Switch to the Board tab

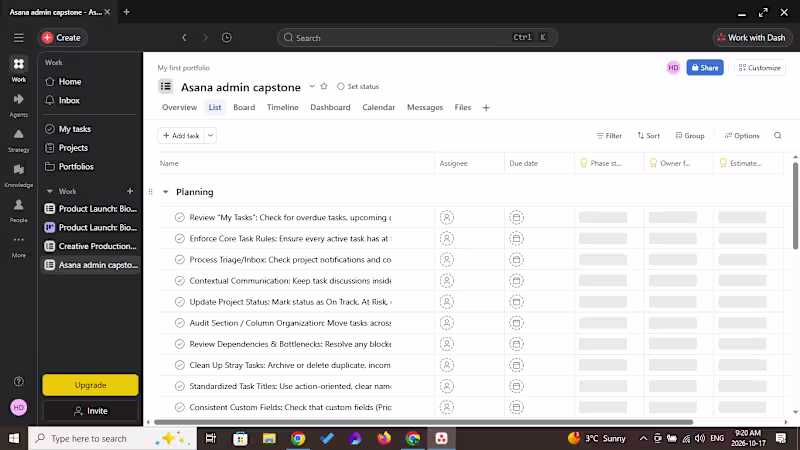coord(244,108)
